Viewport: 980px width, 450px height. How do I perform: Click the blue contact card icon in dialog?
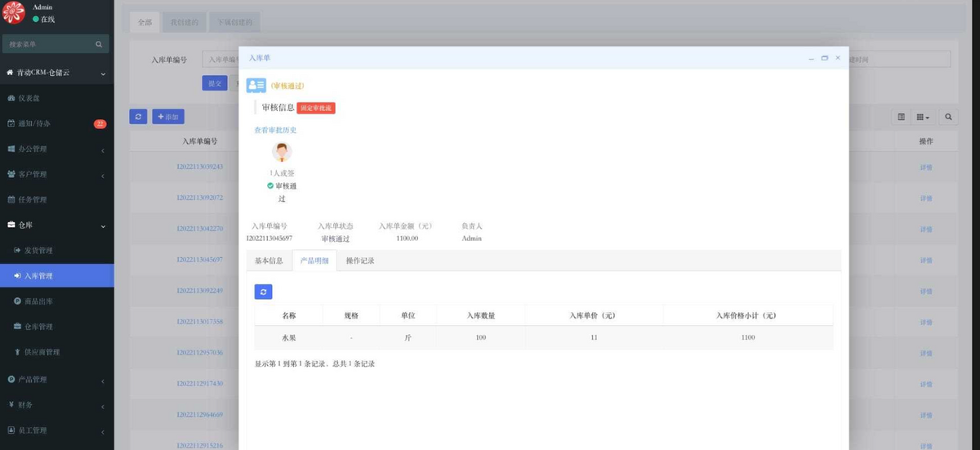tap(256, 85)
